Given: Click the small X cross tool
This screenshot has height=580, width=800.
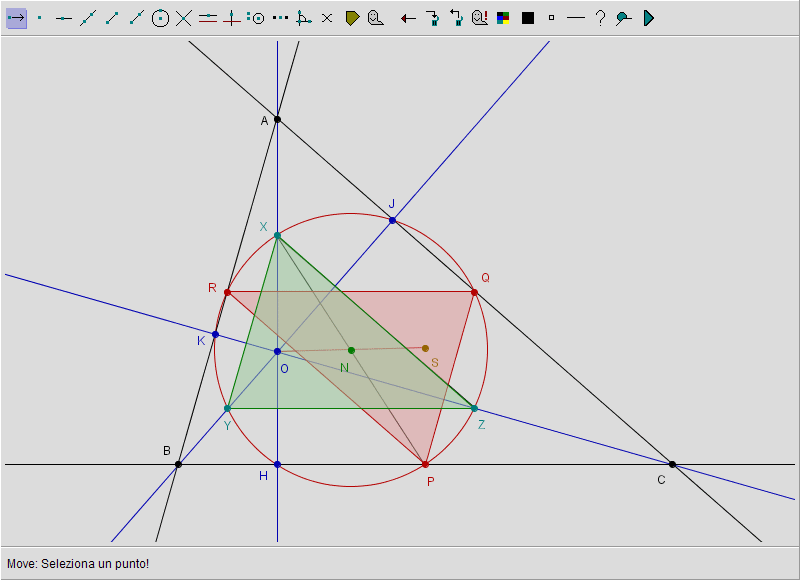Looking at the screenshot, I should point(327,18).
